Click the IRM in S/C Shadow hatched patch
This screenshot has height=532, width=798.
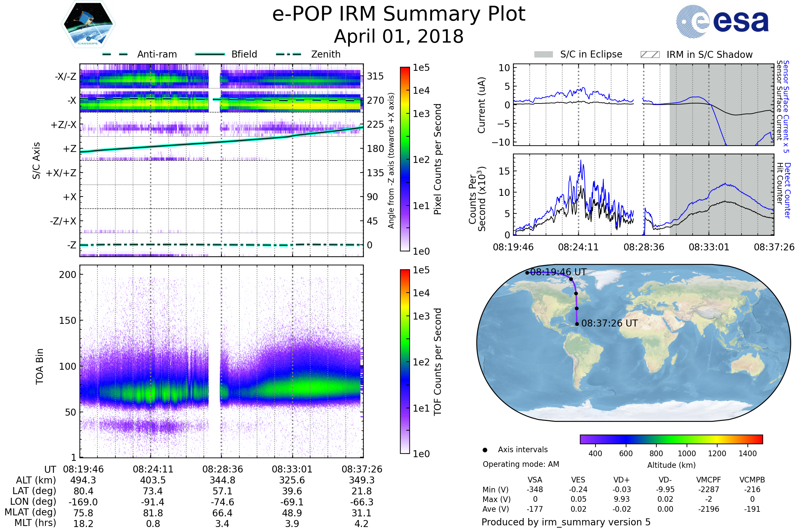650,55
